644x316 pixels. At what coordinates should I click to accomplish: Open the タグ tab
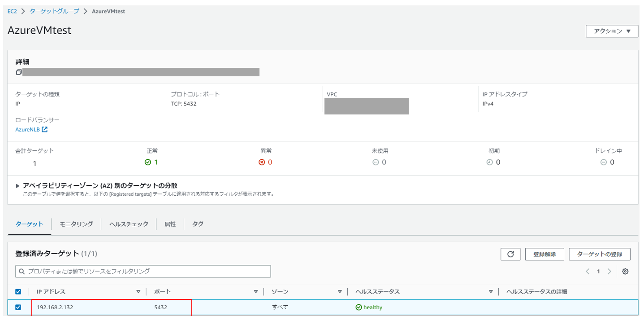coord(198,224)
